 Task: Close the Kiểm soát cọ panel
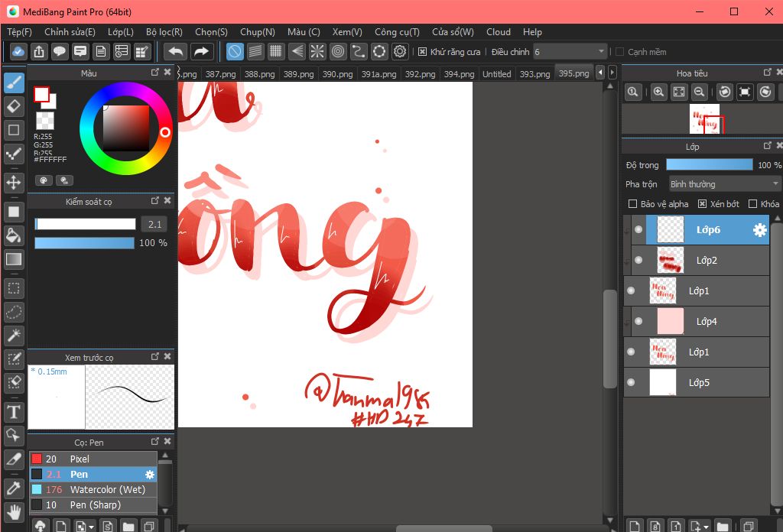coord(167,200)
